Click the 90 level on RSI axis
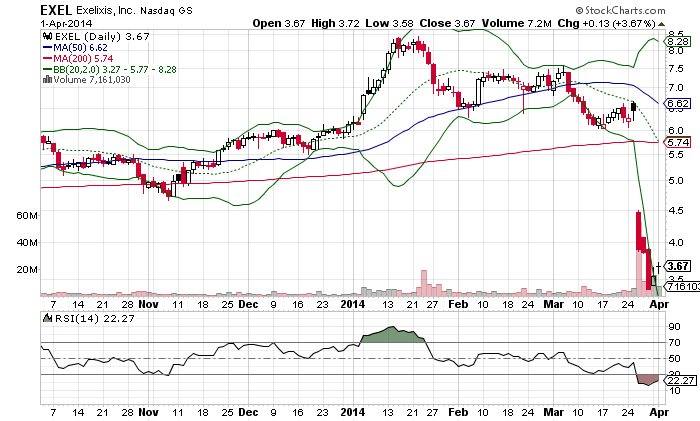The image size is (700, 421). 674,327
